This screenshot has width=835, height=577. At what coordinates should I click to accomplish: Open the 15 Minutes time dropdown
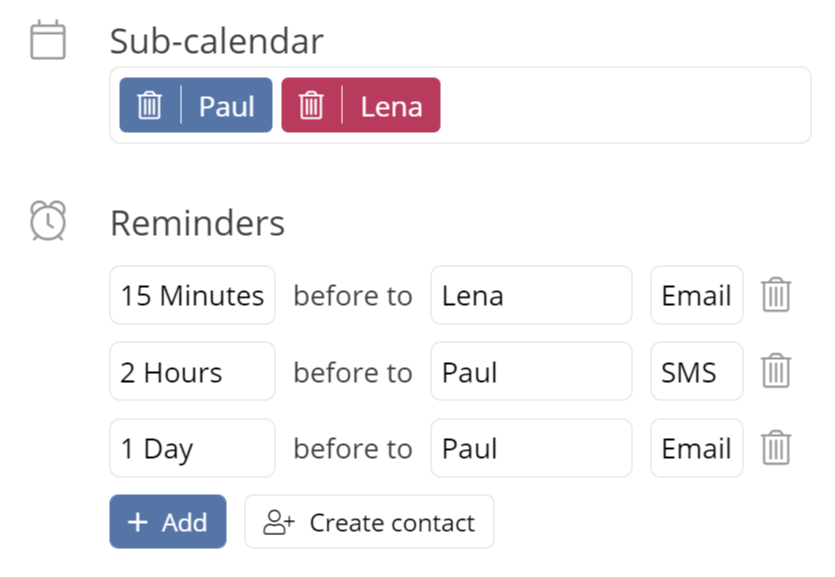pyautogui.click(x=192, y=295)
